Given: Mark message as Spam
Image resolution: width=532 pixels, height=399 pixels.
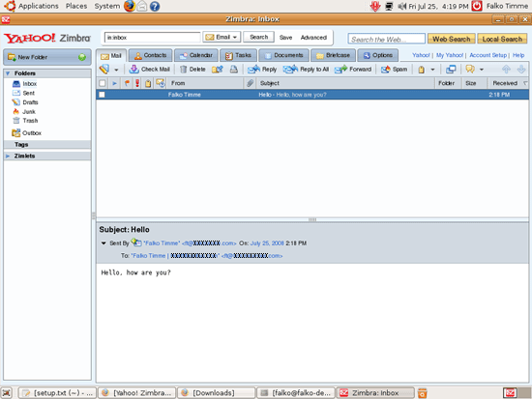Looking at the screenshot, I should [385, 70].
